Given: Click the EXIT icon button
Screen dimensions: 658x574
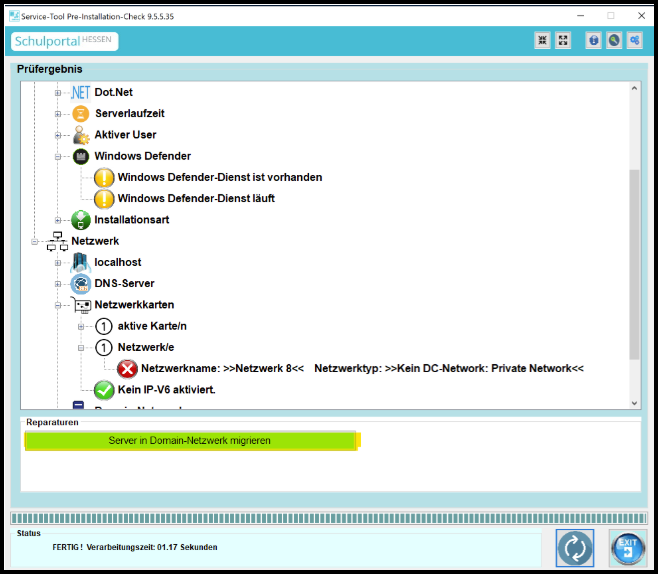Looking at the screenshot, I should 628,548.
